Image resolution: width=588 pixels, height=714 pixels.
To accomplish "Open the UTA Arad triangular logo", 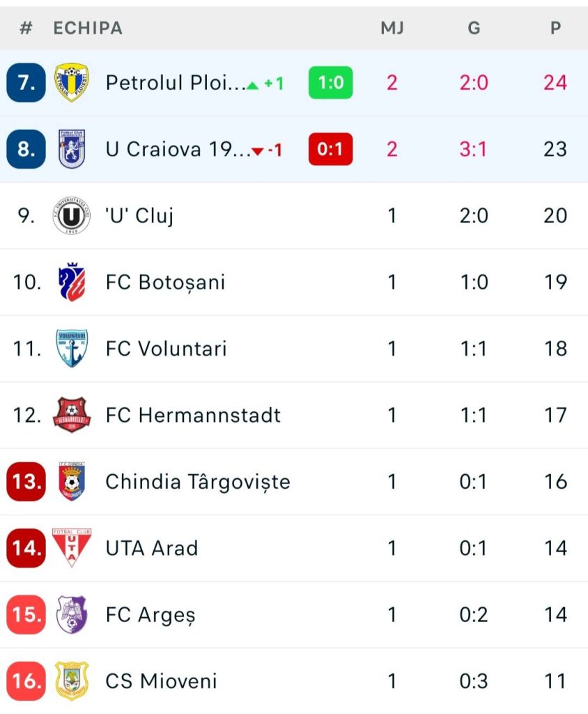I will (72, 548).
